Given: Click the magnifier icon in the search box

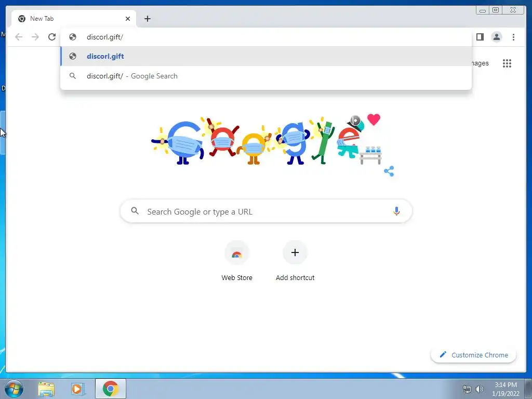Looking at the screenshot, I should [x=135, y=211].
